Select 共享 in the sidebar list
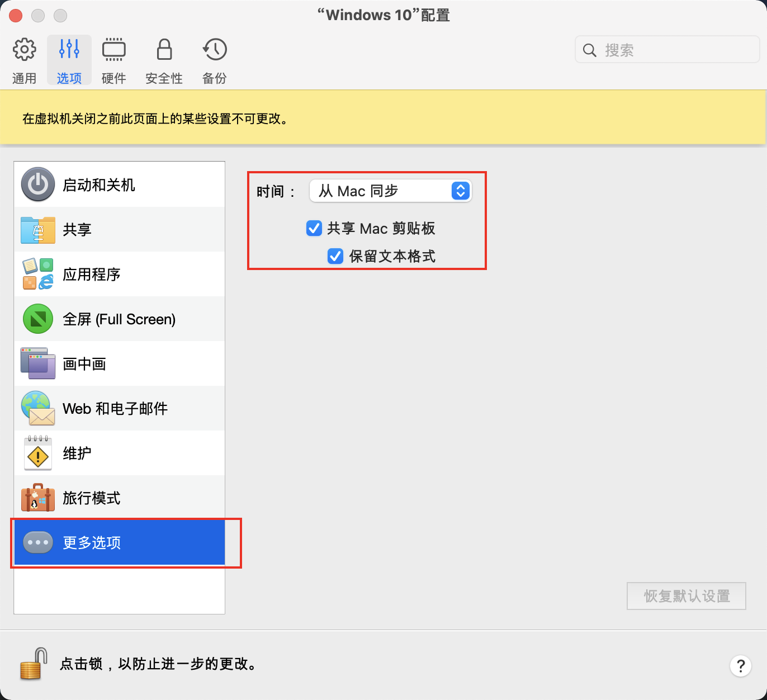This screenshot has width=767, height=700. tap(120, 229)
